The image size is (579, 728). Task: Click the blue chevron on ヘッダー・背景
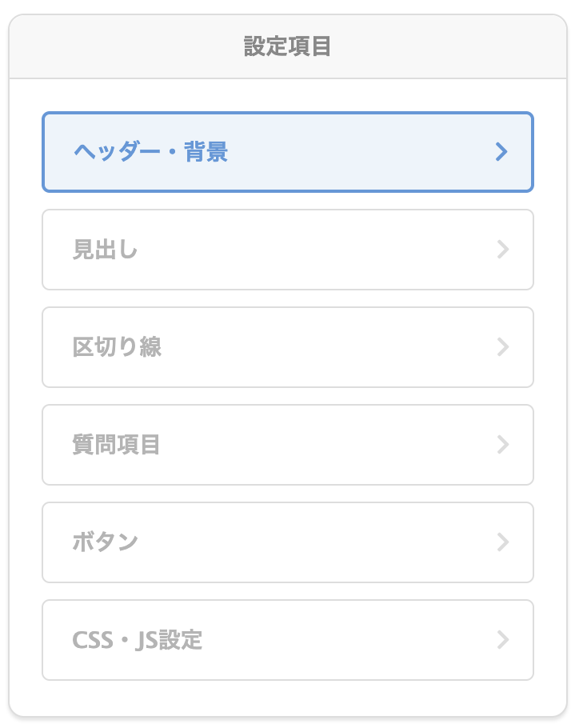click(501, 152)
